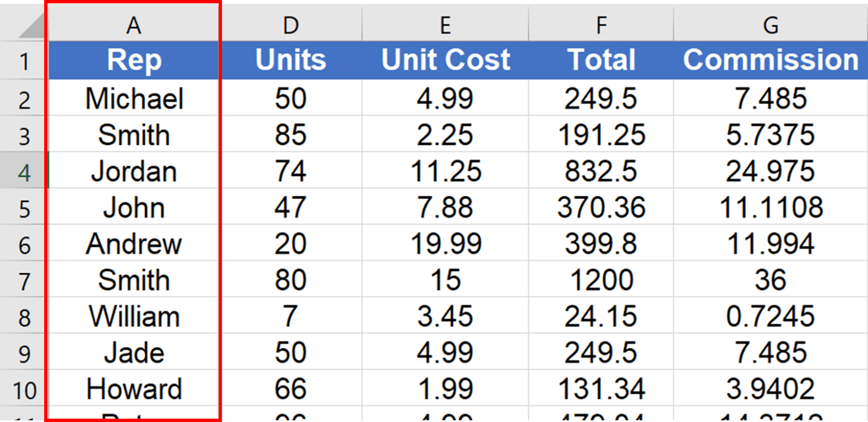Select row 7 header
The height and width of the screenshot is (422, 868).
(23, 279)
